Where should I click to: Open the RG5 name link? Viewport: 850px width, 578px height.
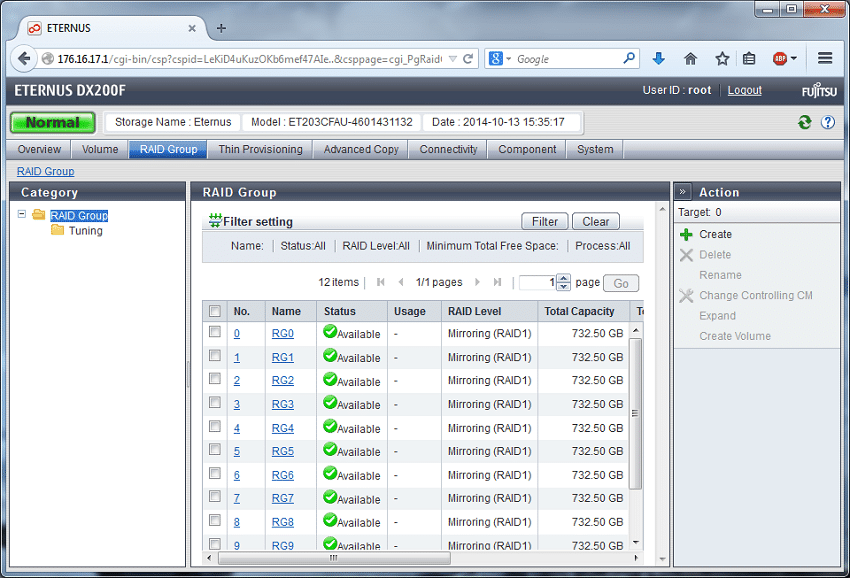coord(282,451)
